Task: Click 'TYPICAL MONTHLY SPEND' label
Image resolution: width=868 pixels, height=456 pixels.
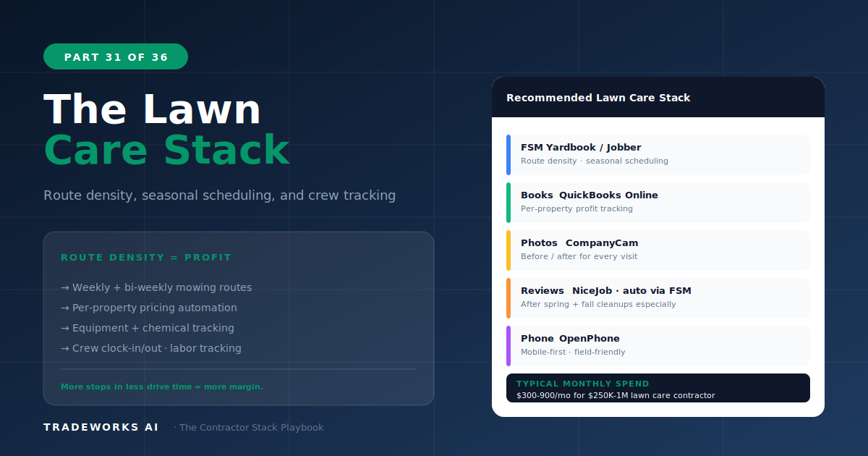Action: [x=583, y=384]
